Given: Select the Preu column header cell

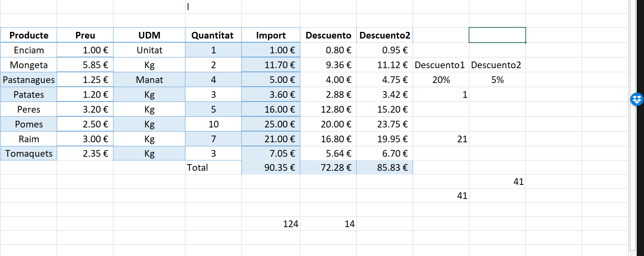Looking at the screenshot, I should click(x=85, y=35).
